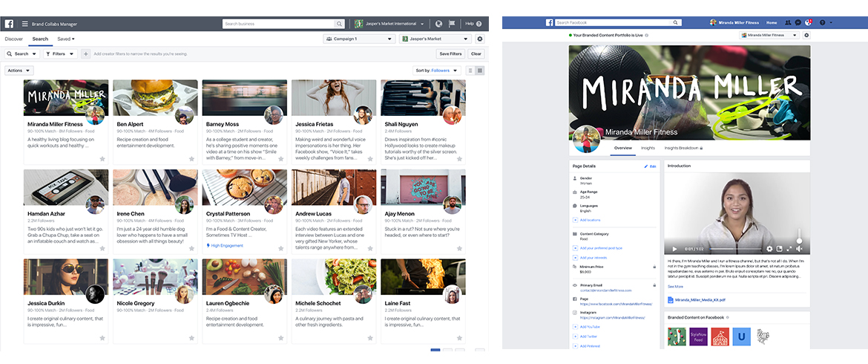Open the Jasper's Market International account dropdown
868x364 pixels.
click(x=390, y=24)
